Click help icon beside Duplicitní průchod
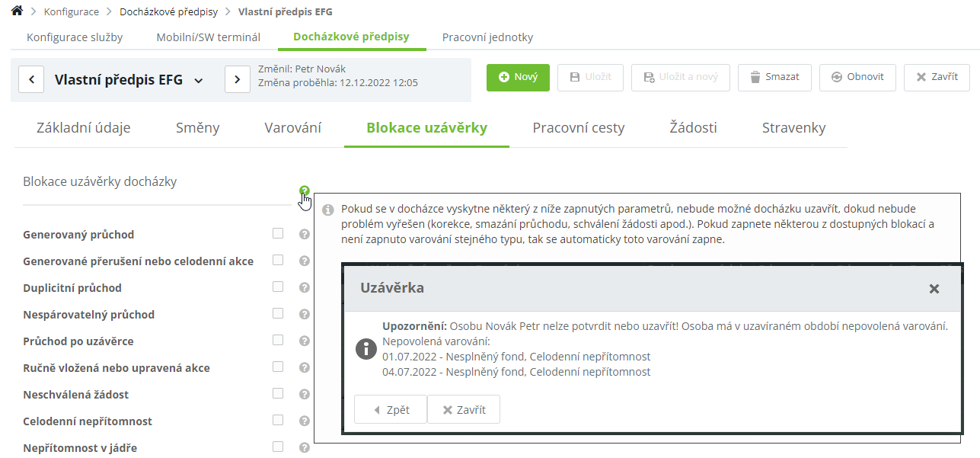 305,288
